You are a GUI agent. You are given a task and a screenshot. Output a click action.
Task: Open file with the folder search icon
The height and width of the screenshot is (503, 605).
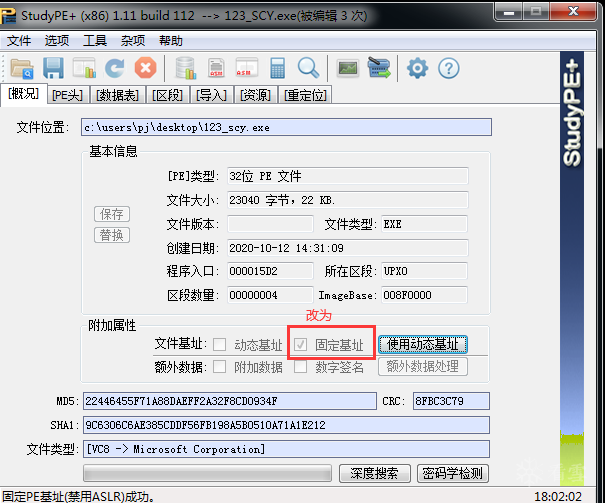pos(22,69)
